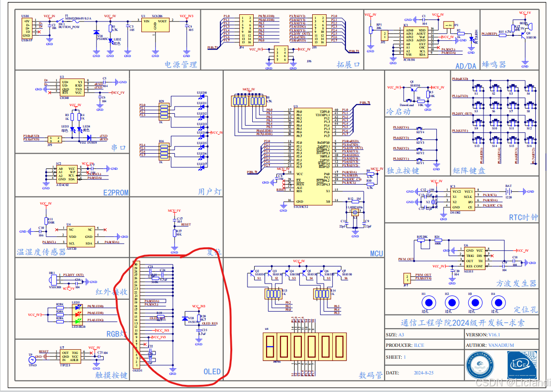The image size is (553, 392).
Task: Click the 定位孔 section label
Action: [525, 310]
